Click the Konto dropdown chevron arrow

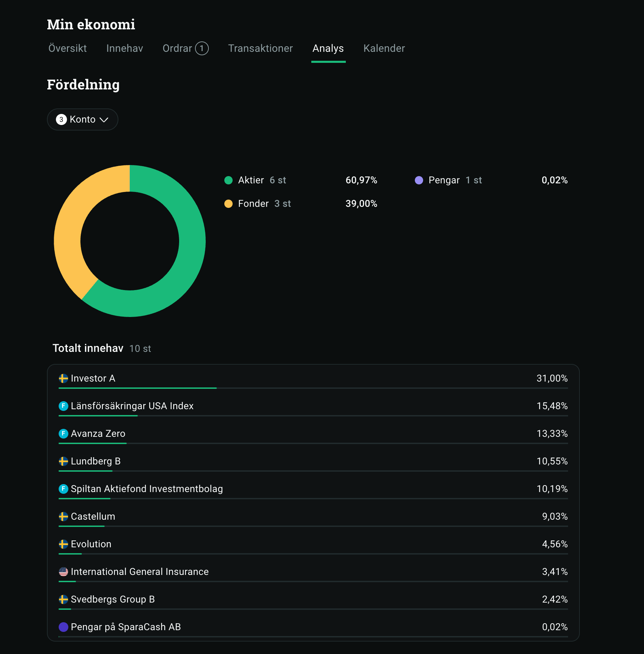tap(104, 120)
